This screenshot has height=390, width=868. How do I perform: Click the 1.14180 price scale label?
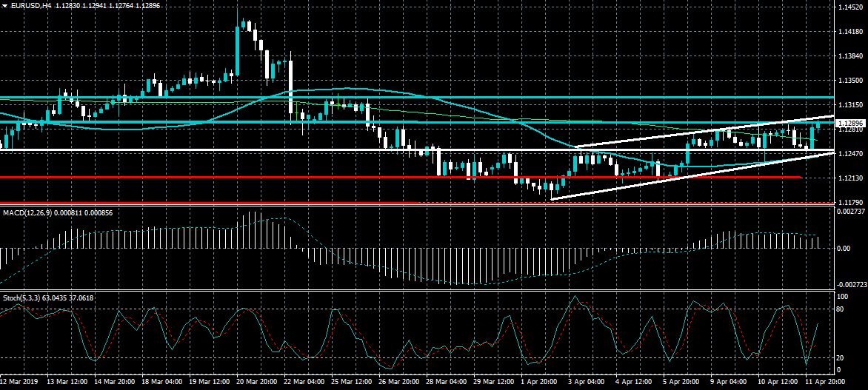point(852,32)
